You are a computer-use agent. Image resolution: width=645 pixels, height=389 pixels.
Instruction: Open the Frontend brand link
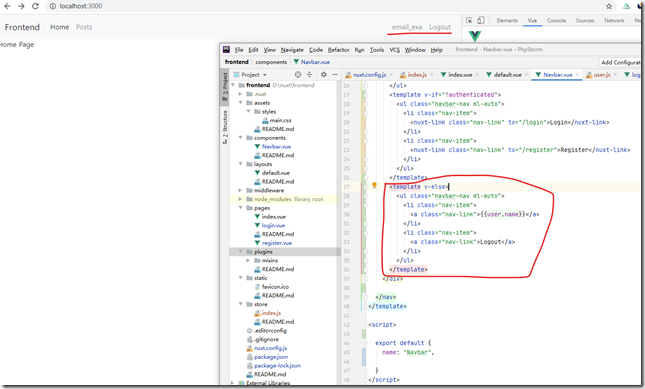[22, 27]
